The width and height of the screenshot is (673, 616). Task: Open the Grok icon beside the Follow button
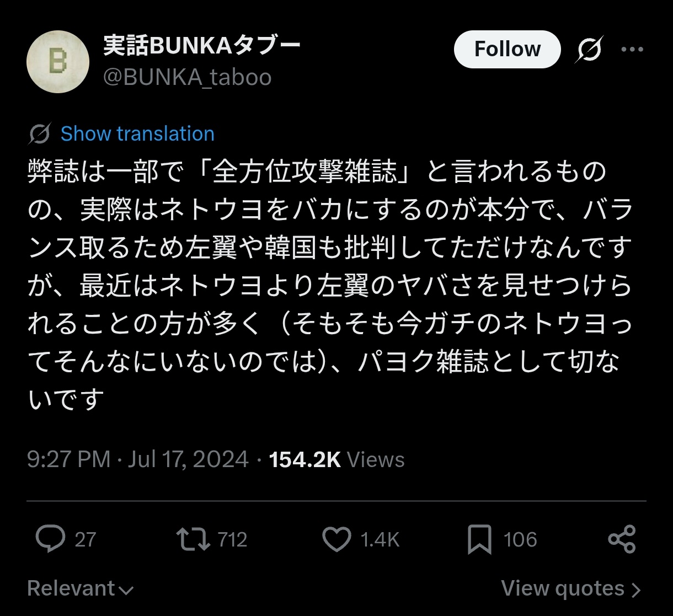[x=589, y=50]
